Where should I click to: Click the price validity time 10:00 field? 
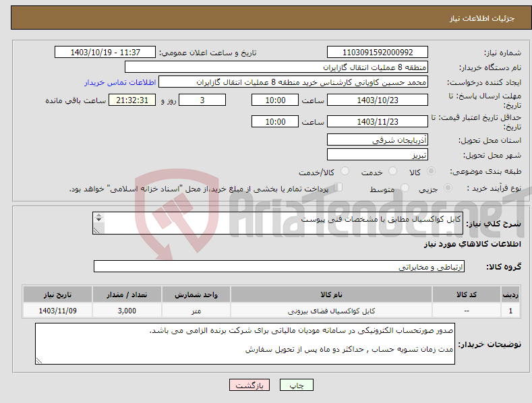(x=275, y=121)
